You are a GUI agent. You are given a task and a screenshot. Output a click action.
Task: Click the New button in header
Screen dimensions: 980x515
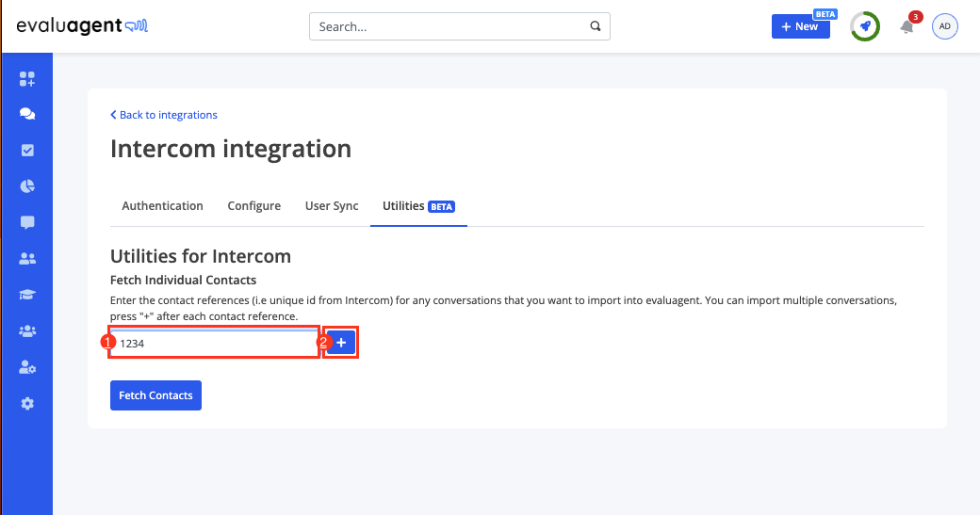(801, 26)
